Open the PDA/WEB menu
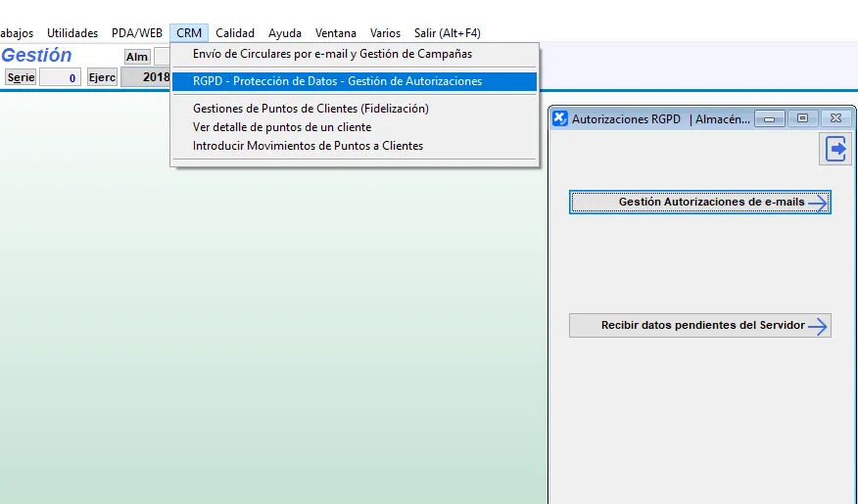 click(137, 33)
